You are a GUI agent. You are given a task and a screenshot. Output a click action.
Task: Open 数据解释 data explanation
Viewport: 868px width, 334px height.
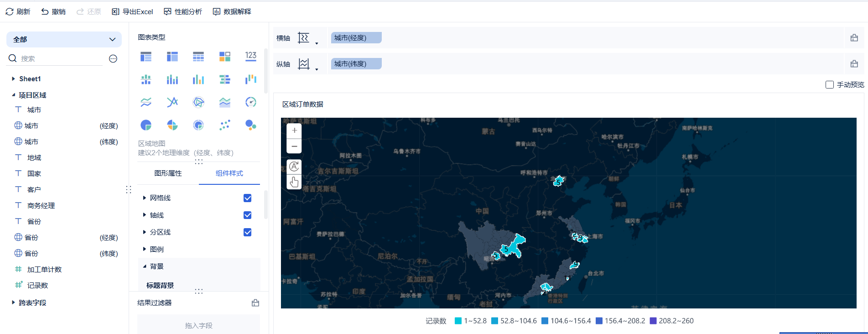(x=232, y=11)
